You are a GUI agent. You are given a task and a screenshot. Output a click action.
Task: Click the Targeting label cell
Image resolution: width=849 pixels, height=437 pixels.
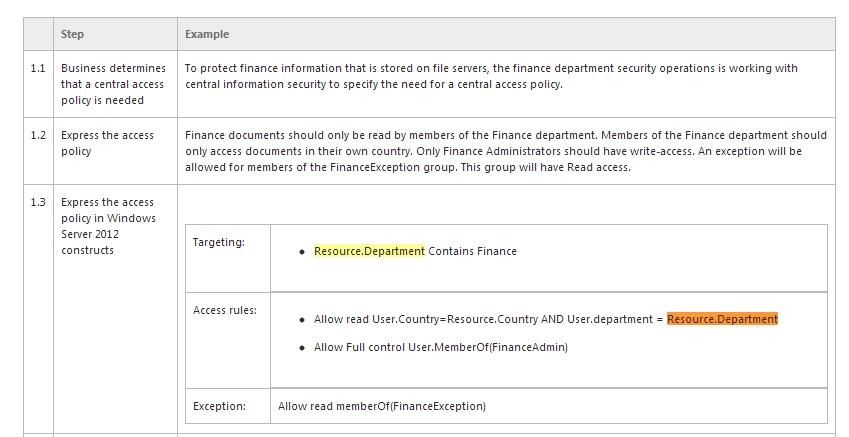(228, 258)
